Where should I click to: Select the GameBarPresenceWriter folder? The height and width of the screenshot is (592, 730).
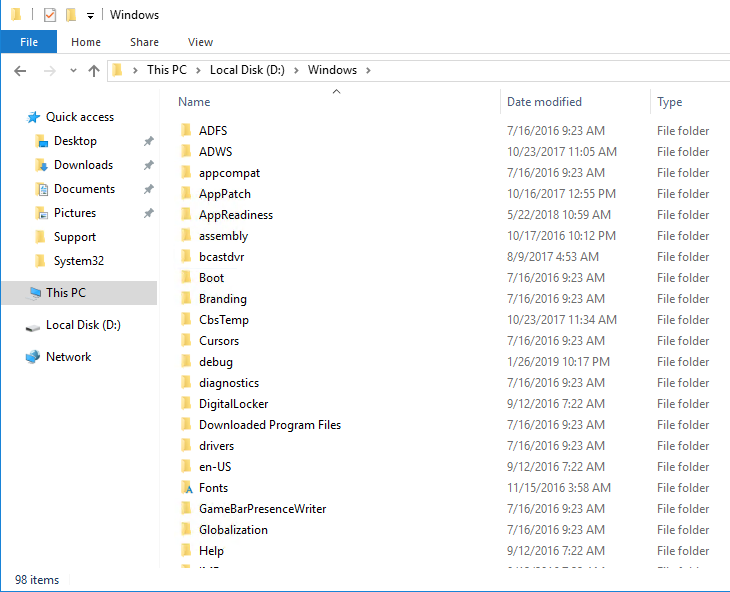pos(263,509)
